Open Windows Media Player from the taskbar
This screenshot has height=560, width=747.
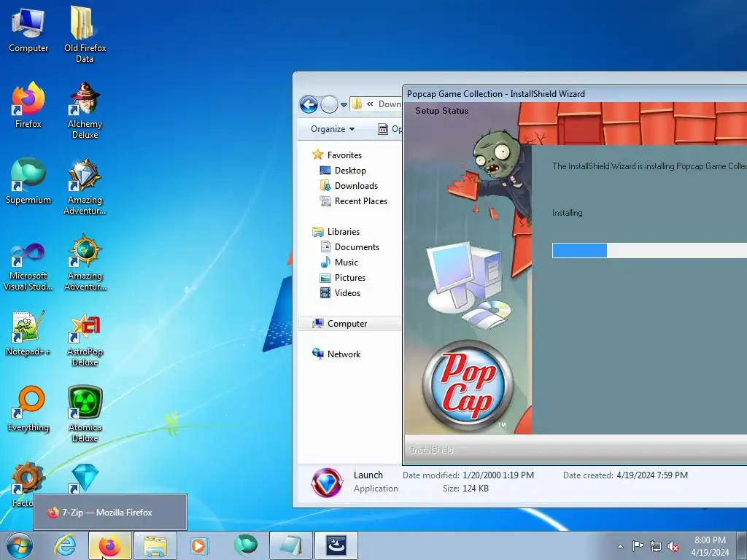(198, 545)
